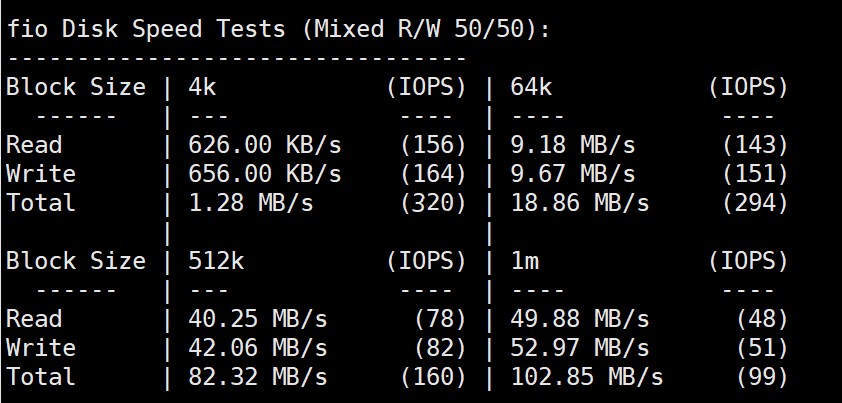Select the 1m total 102.85 MB/s value
Screen dimensions: 842x403
tap(587, 377)
